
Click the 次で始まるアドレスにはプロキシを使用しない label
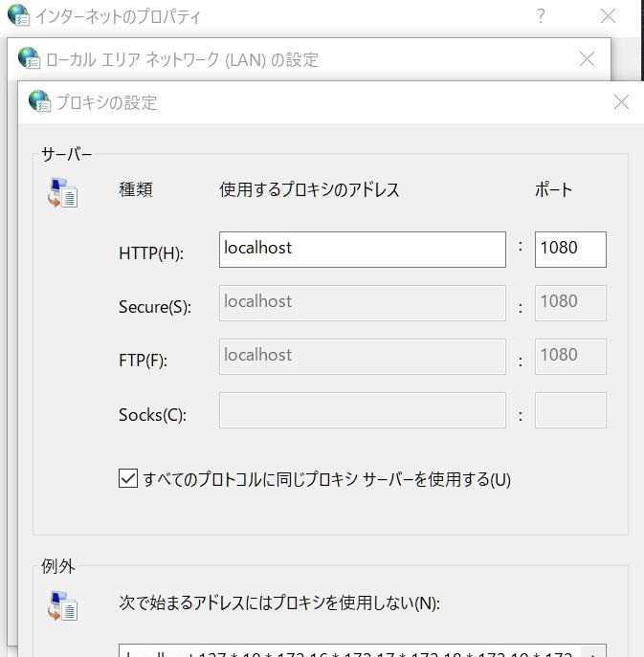tap(279, 602)
